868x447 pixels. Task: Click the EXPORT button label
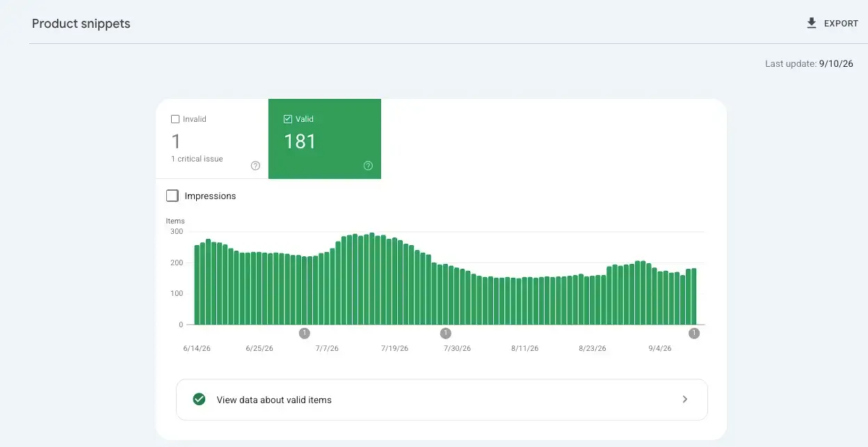(x=841, y=24)
